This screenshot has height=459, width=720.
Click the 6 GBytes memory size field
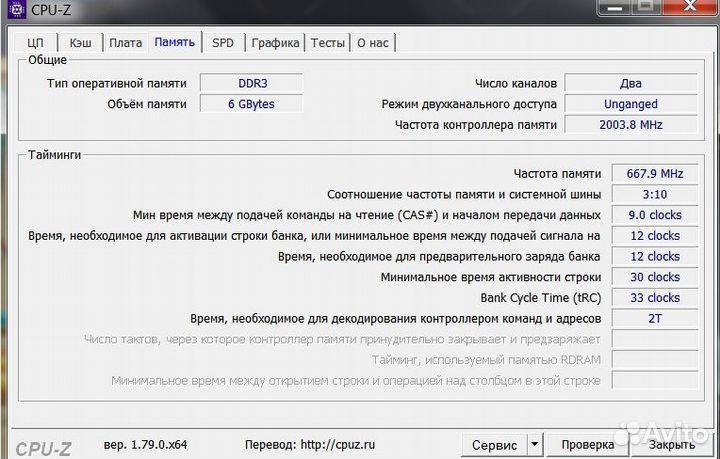tap(252, 104)
